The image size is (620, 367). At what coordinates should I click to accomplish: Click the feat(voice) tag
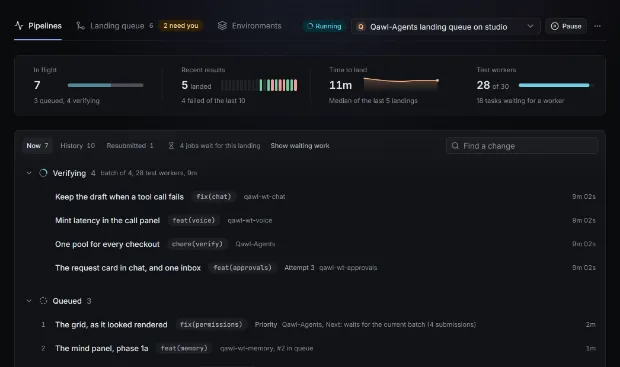click(193, 220)
